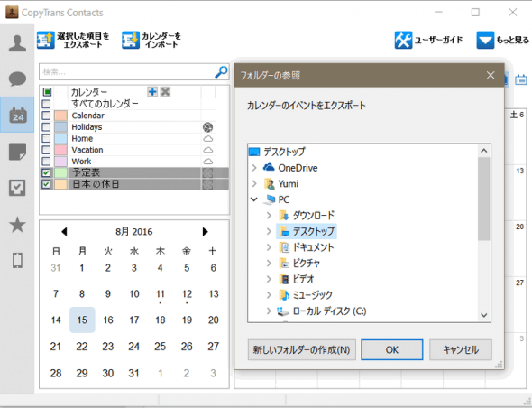Open the Notes section in sidebar
This screenshot has height=408, width=532.
click(17, 152)
